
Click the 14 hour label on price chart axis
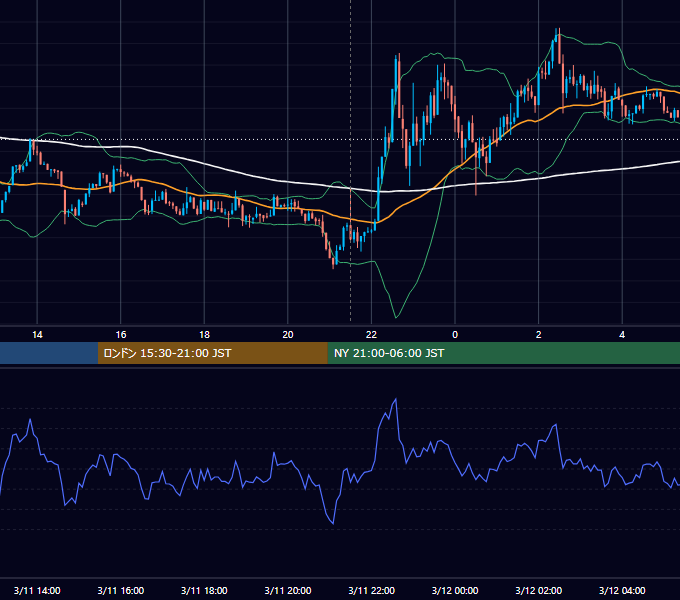point(37,335)
